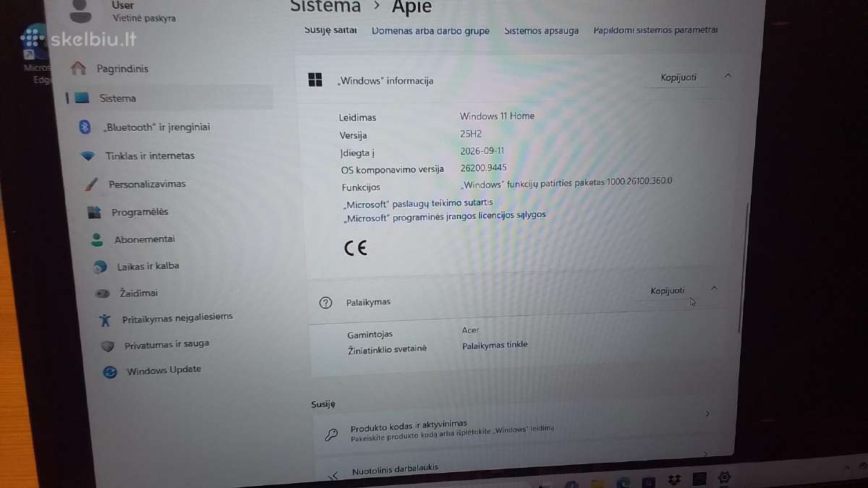Click the install date „2026-09-11“

(x=482, y=151)
